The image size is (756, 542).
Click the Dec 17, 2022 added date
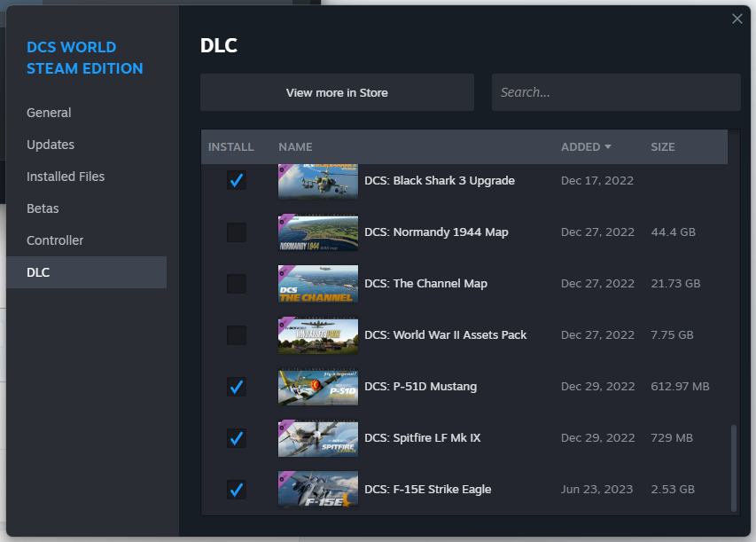click(x=596, y=180)
